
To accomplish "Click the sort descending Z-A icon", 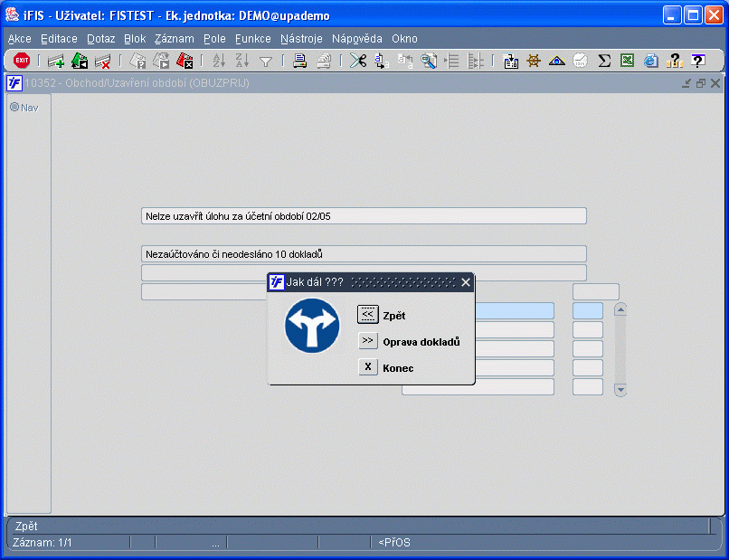I will pos(242,61).
